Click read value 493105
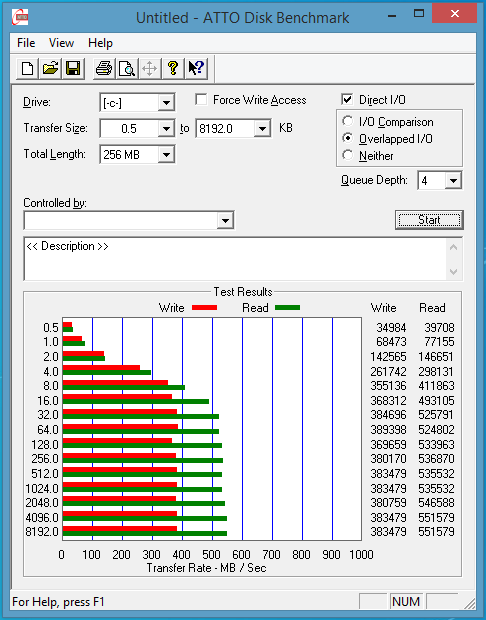This screenshot has width=486, height=620. click(436, 401)
